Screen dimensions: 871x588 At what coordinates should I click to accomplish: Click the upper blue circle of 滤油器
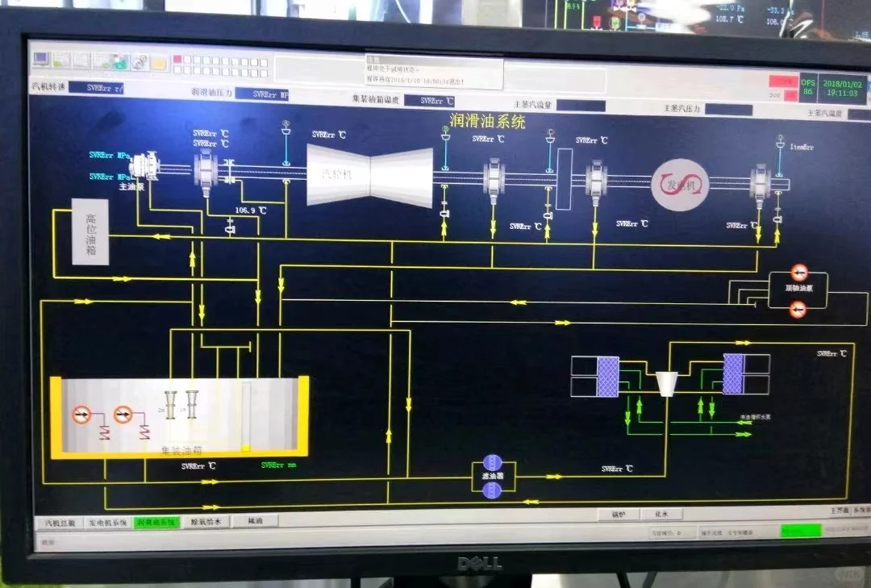[492, 462]
